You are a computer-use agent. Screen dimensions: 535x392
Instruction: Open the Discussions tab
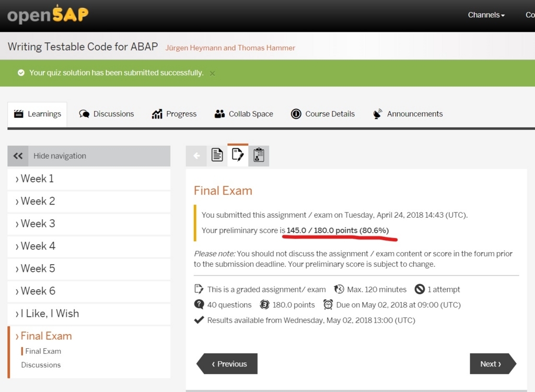pos(107,114)
